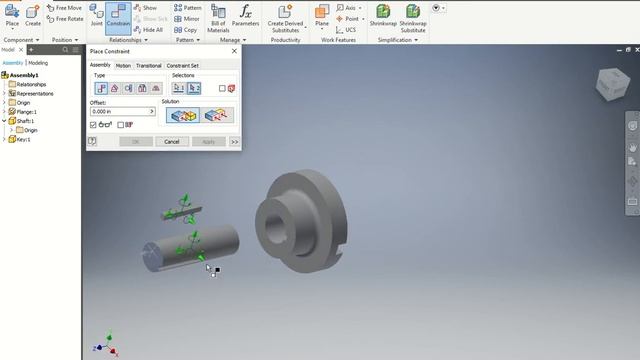
Task: Switch to the Assembly tab in dialog
Action: (100, 65)
